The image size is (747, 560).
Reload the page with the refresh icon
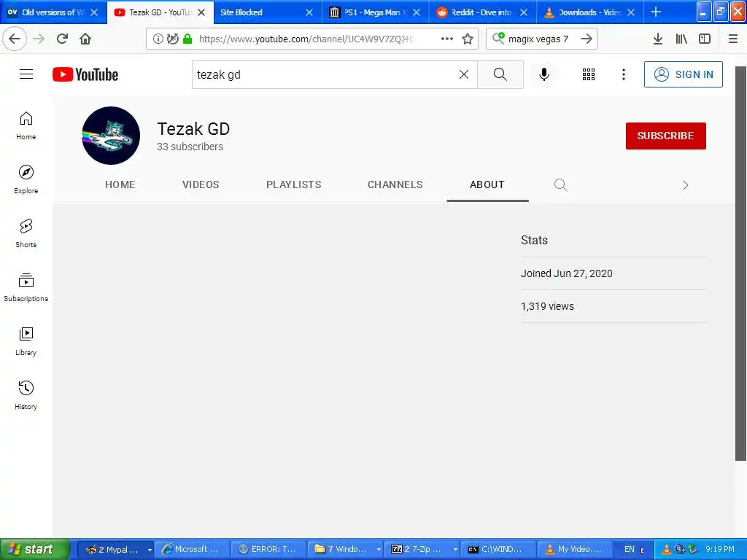coord(62,39)
